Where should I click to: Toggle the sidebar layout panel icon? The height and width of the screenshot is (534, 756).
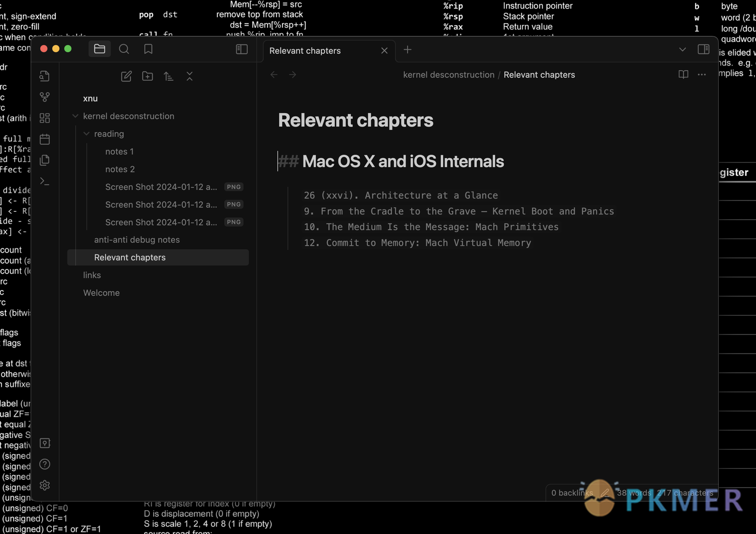click(242, 49)
